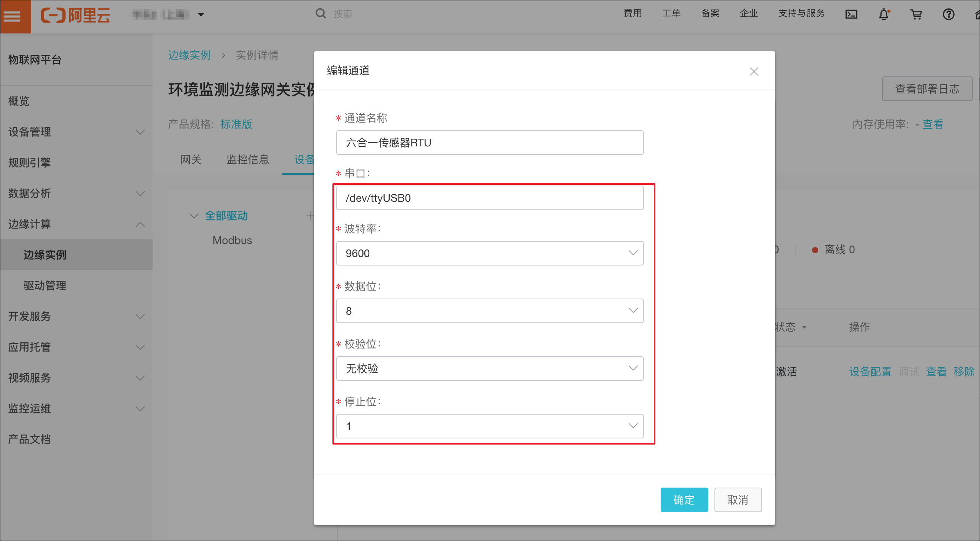This screenshot has width=980, height=541.
Task: Open the 支持与服务 top menu
Action: pyautogui.click(x=802, y=13)
